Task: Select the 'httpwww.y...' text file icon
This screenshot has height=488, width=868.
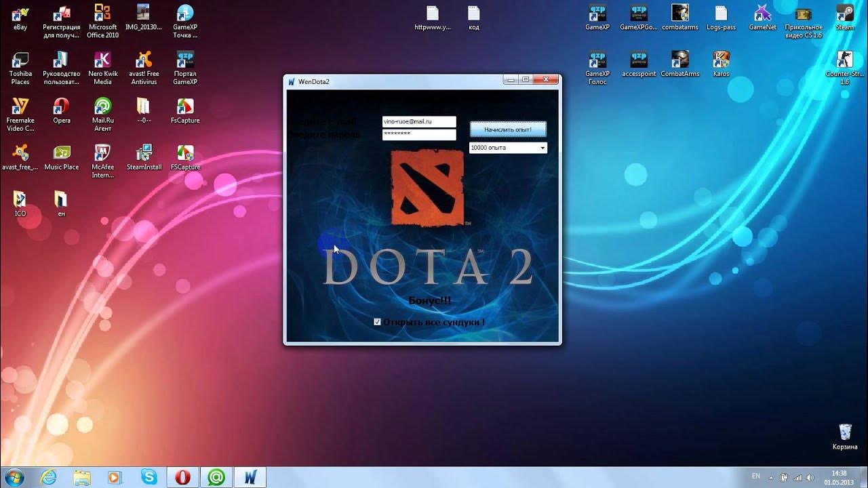Action: [433, 18]
